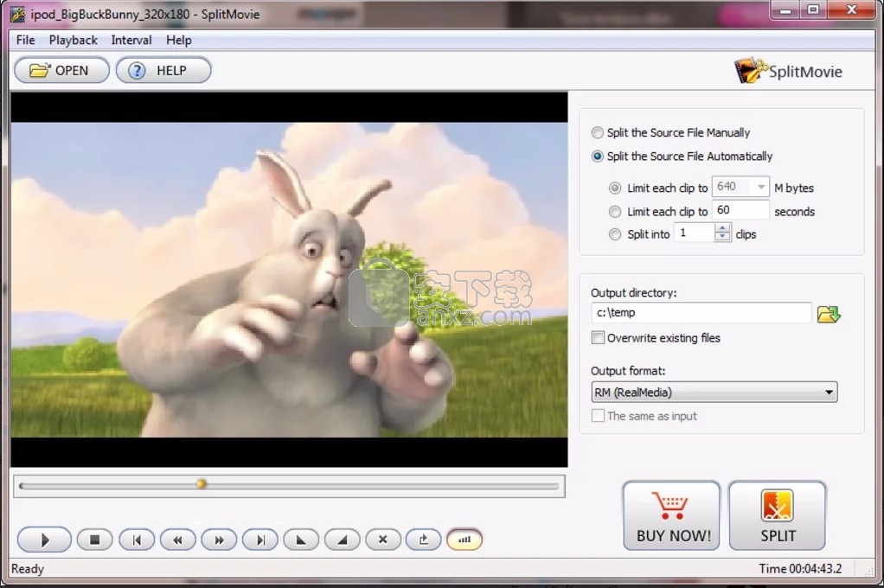Click the export arrow icon button
Viewport: 884px width, 588px height.
pyautogui.click(x=423, y=540)
